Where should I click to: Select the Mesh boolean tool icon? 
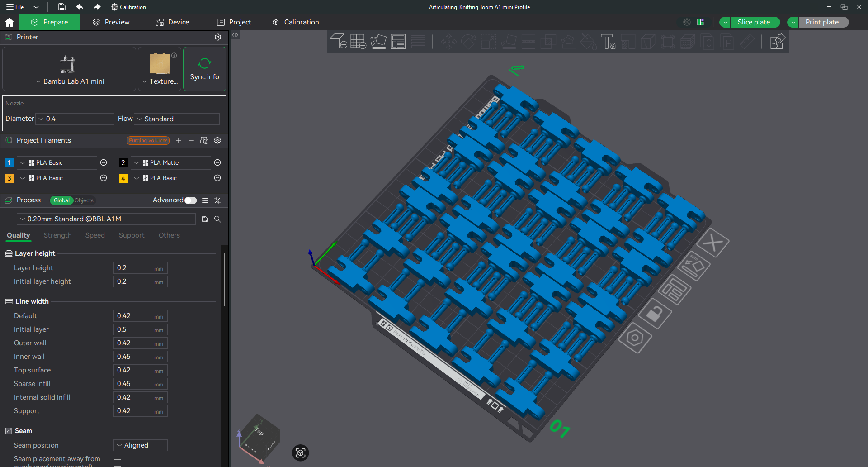point(548,42)
